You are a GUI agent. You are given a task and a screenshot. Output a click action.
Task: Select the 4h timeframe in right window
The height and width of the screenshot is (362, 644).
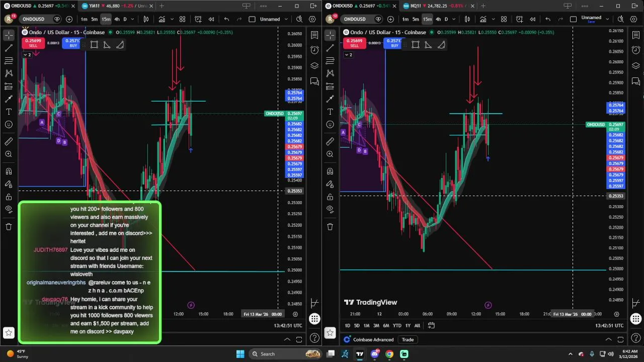[438, 19]
